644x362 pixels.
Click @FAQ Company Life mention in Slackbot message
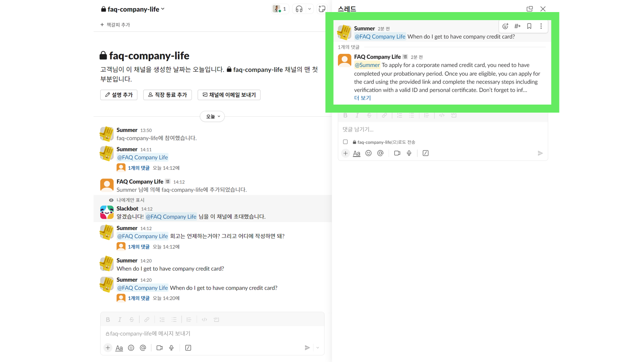point(171,217)
